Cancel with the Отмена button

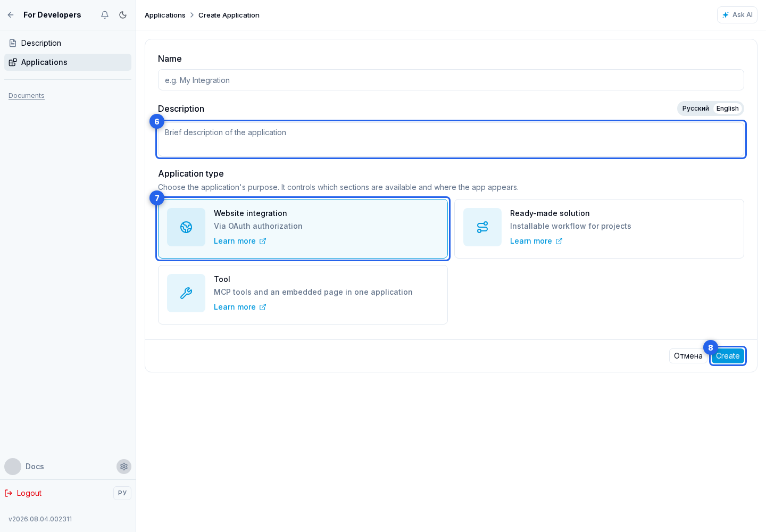pos(688,356)
